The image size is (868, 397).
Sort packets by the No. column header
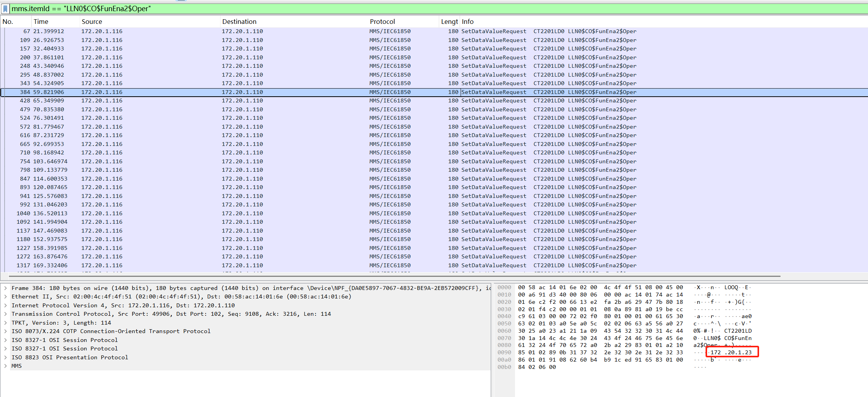click(15, 22)
